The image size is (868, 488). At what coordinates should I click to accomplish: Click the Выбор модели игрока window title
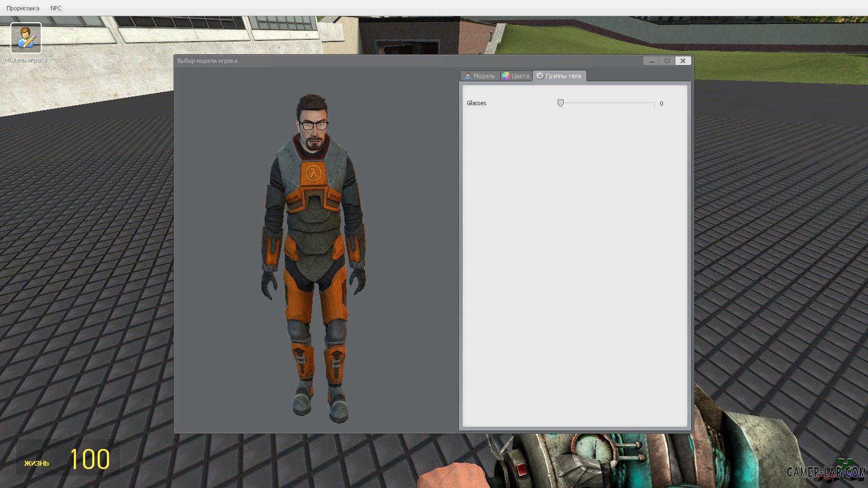207,61
